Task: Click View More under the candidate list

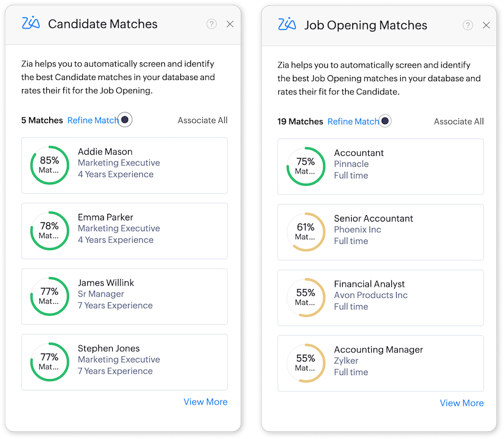Action: coord(205,402)
